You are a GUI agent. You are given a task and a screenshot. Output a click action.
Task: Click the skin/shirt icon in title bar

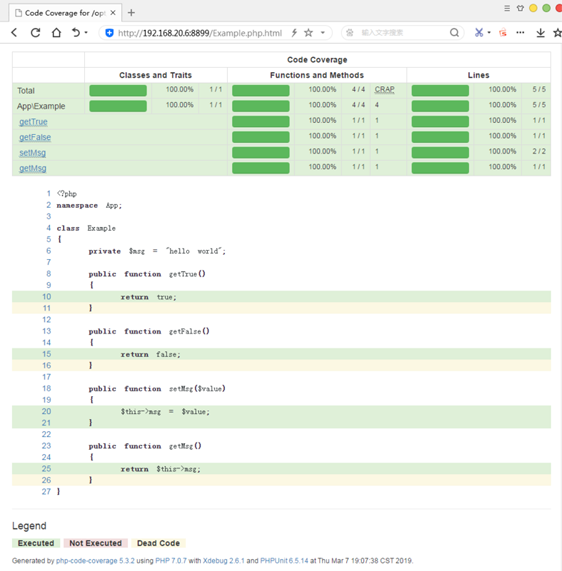[520, 8]
